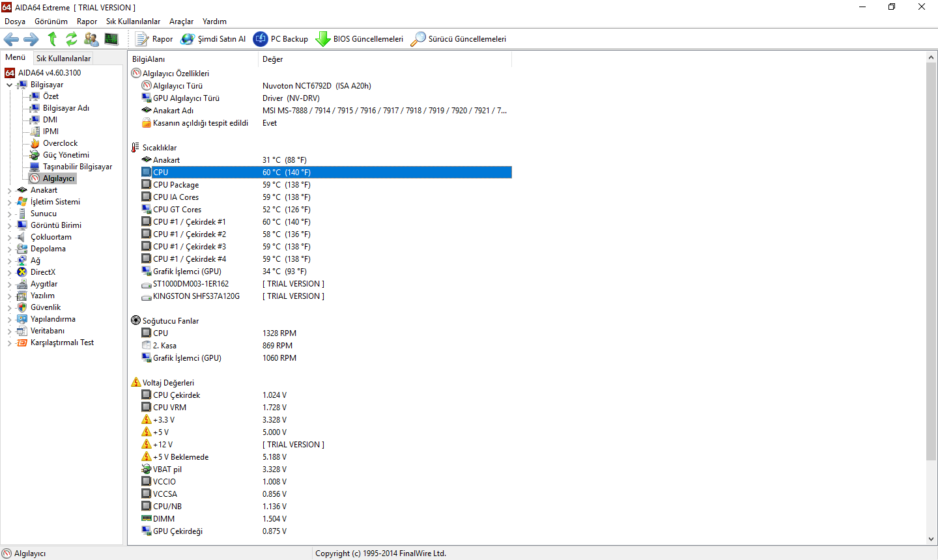The image size is (938, 560).
Task: Click the vertical scrollbar thumb
Action: (931, 262)
